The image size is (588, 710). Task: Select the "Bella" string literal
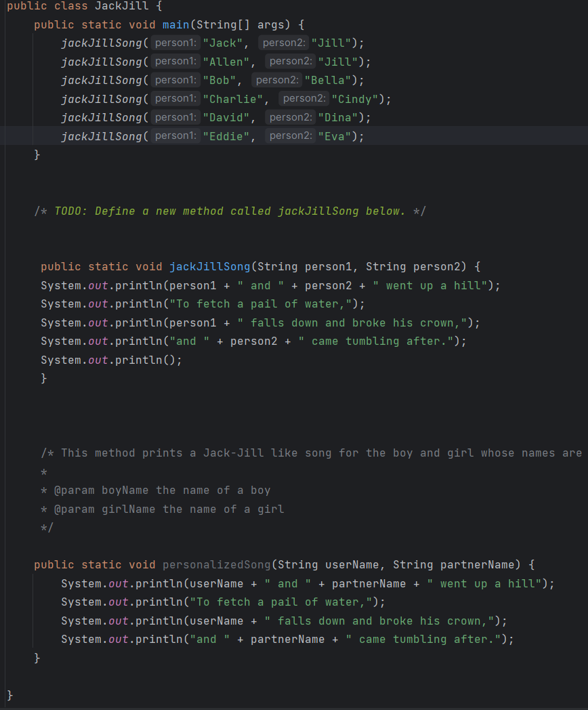(327, 79)
